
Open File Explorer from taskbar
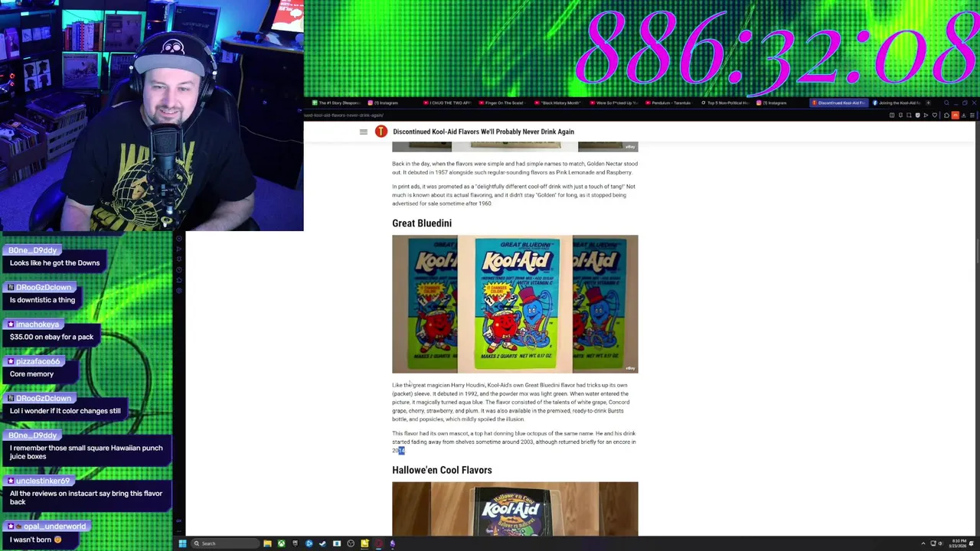coord(267,543)
